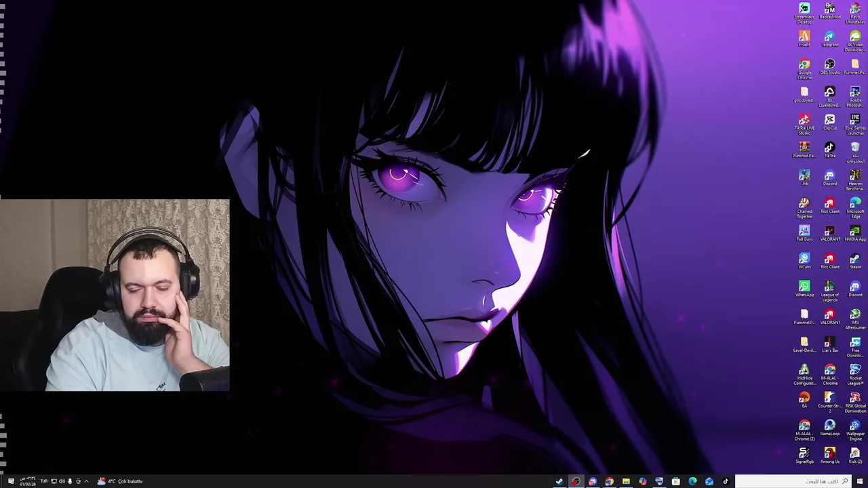Select the GameLoop desktop icon
Screen dimensions: 868x488
pyautogui.click(x=829, y=428)
